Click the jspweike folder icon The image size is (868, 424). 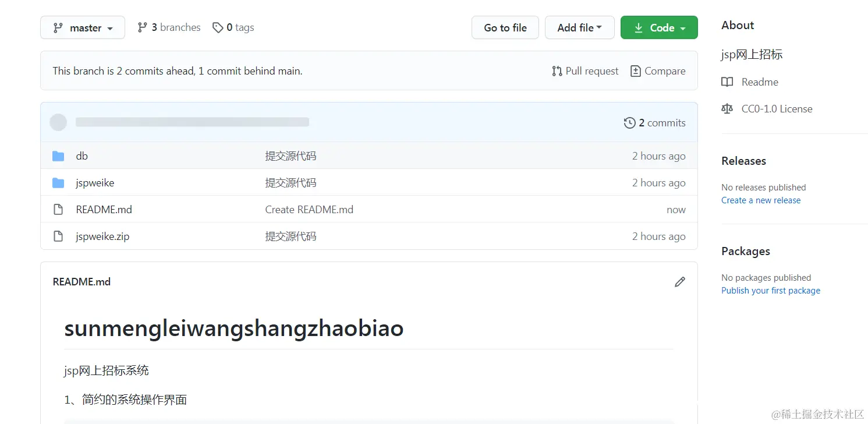pyautogui.click(x=58, y=183)
